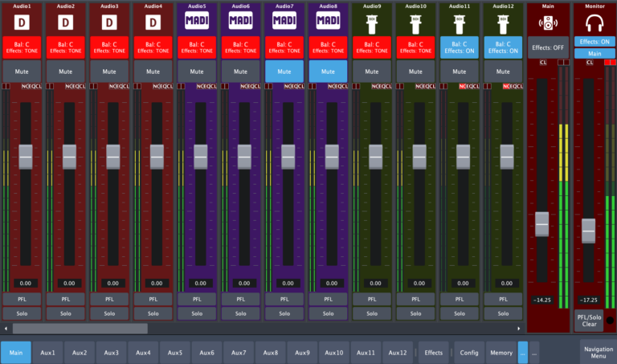Switch to the Aux1 tab
The image size is (617, 364).
point(47,353)
